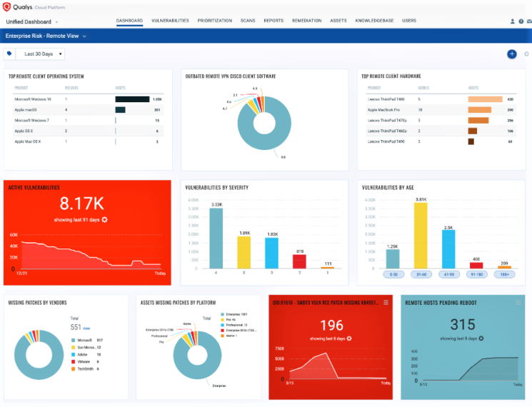The height and width of the screenshot is (407, 532).
Task: Open the KnowledgeBase tab
Action: (x=374, y=21)
